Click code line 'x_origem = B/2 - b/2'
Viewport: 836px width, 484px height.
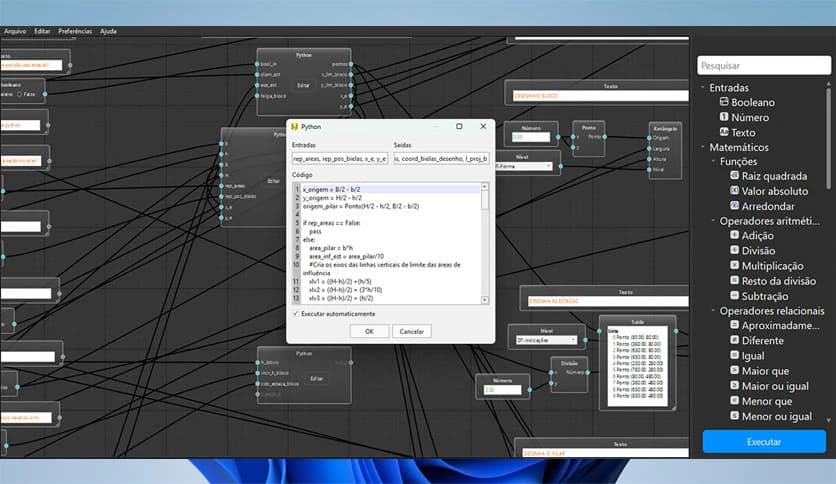331,189
